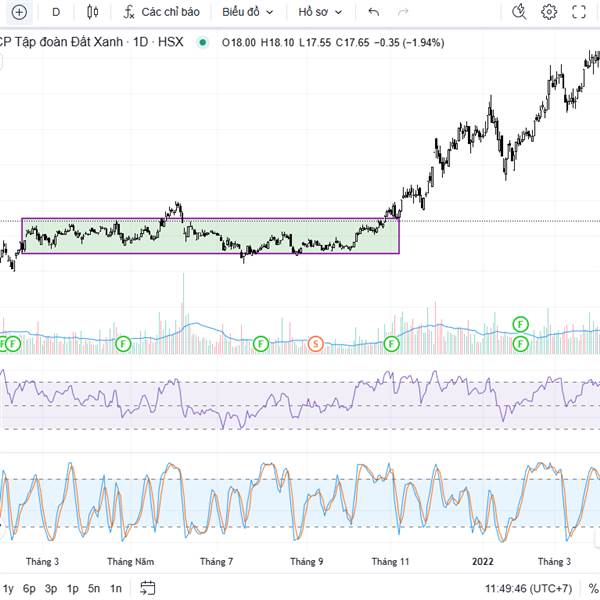Open the candlestick chart type selector
This screenshot has height=600, width=600.
(93, 12)
